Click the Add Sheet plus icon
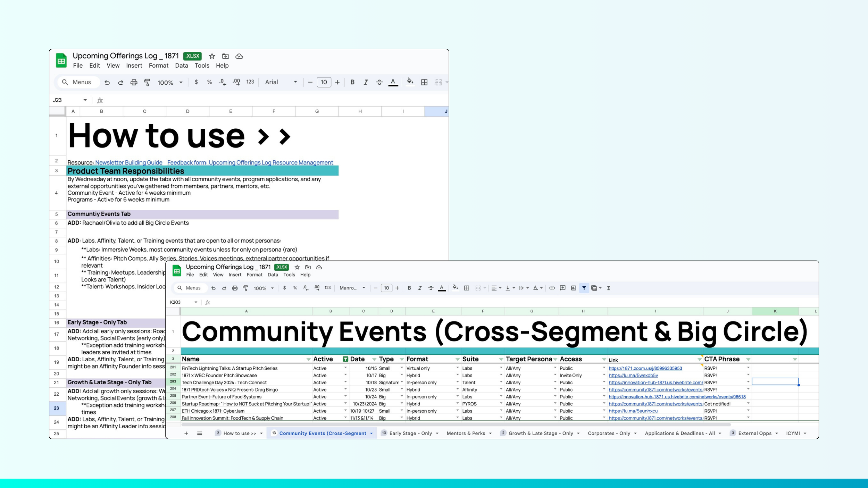Screen dimensions: 868x488 [186, 433]
